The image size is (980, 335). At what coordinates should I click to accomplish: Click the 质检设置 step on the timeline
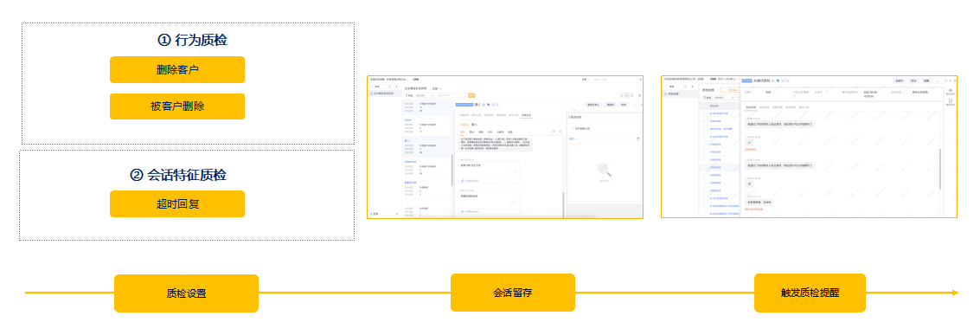tap(186, 293)
